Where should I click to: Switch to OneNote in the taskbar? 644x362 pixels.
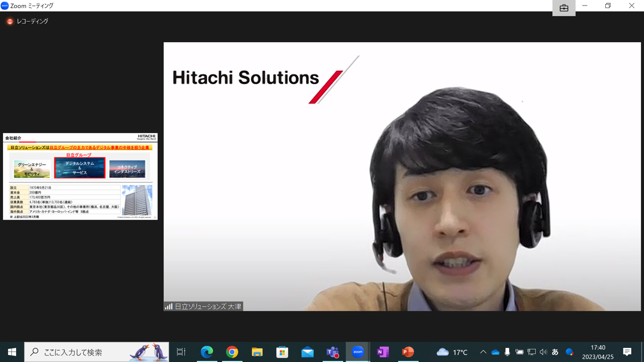click(x=383, y=352)
